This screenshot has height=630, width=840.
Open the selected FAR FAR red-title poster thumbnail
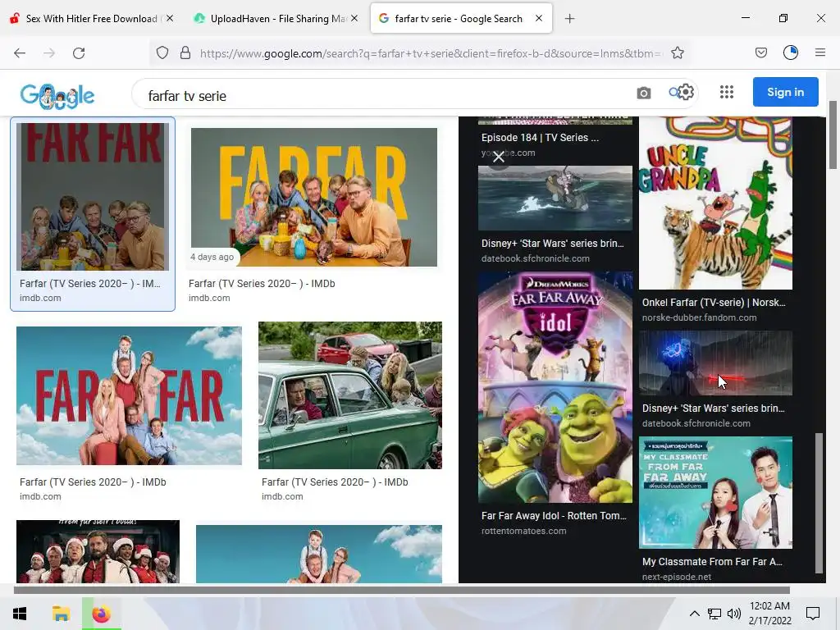coord(93,197)
